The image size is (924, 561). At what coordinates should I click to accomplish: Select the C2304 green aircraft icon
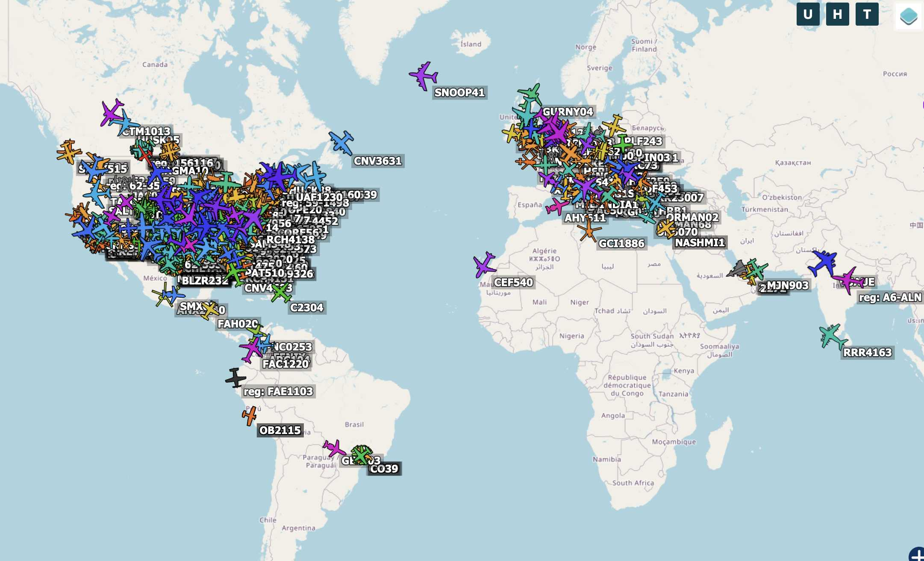tap(281, 293)
